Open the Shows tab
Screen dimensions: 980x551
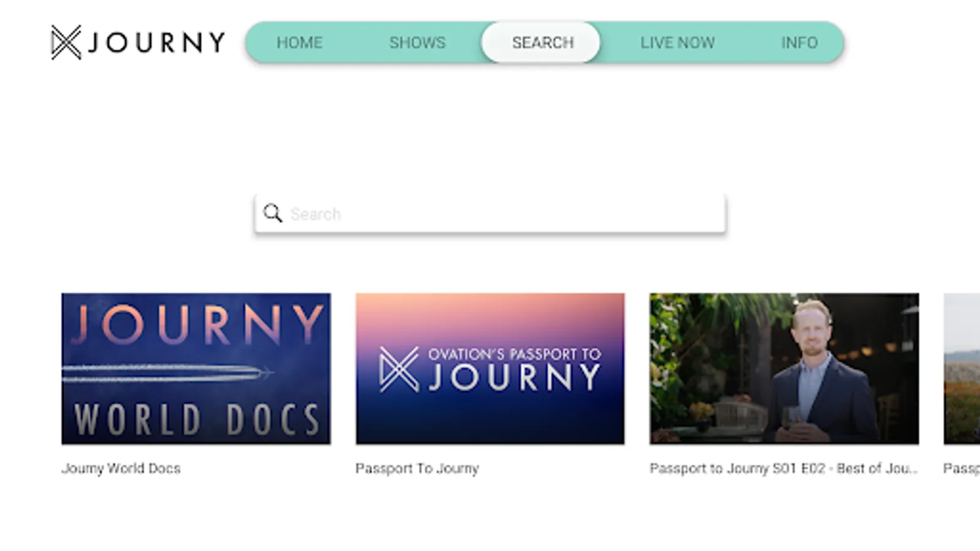[x=418, y=42]
